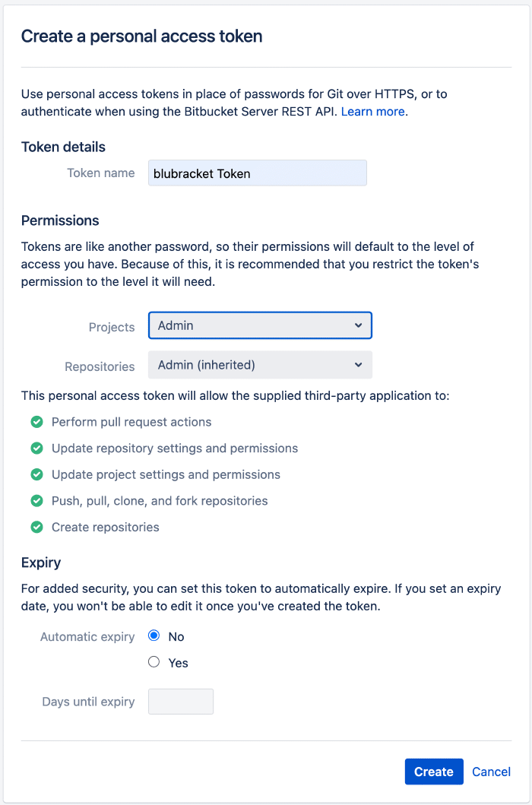
Task: Open the 'Learn more' link
Action: (x=372, y=111)
